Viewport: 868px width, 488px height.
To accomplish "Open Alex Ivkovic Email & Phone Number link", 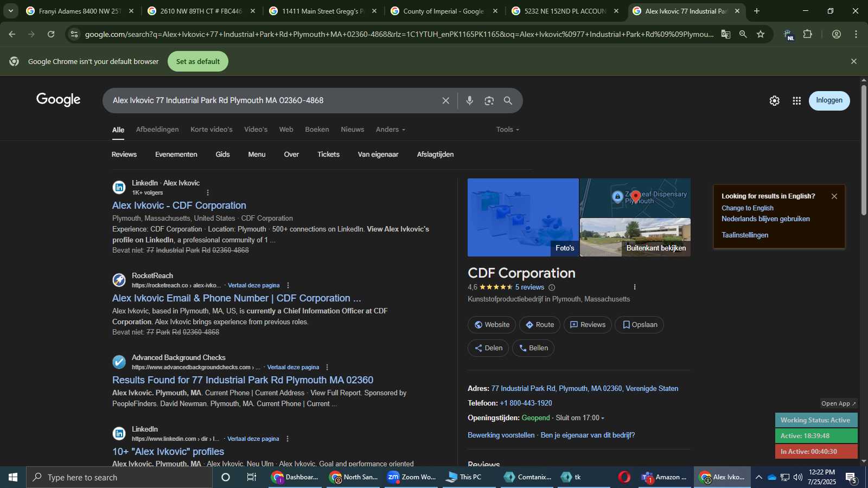I will [x=237, y=298].
